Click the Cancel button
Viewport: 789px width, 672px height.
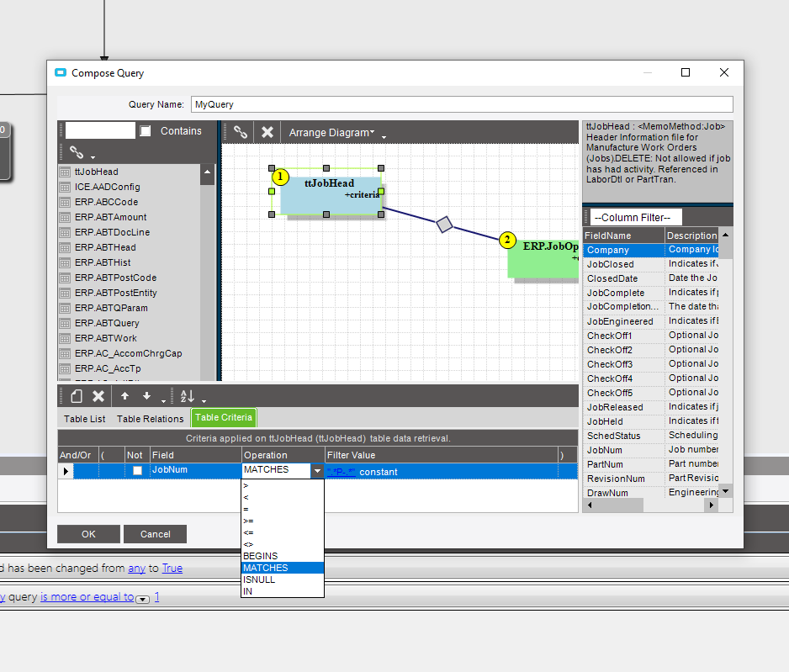[x=155, y=534]
